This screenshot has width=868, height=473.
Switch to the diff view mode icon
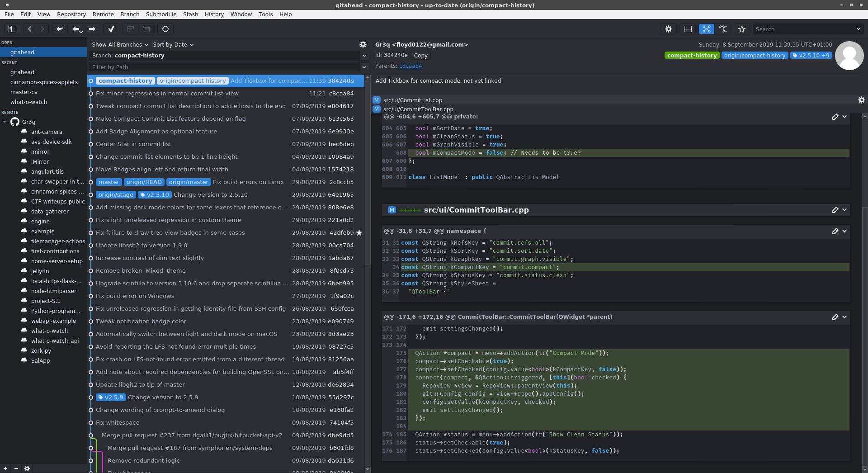706,29
